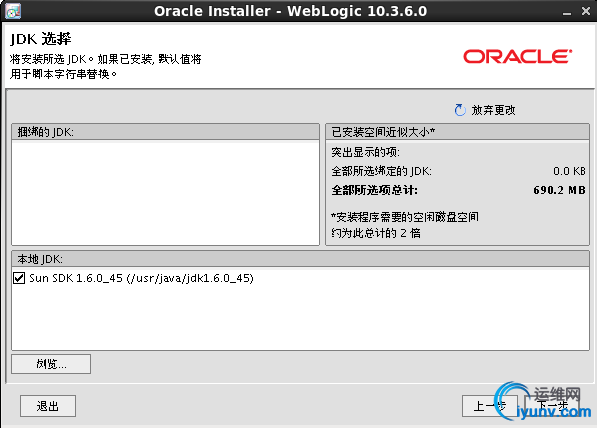
Task: Click the 全部所选绑定的 JDK label
Action: tap(382, 171)
